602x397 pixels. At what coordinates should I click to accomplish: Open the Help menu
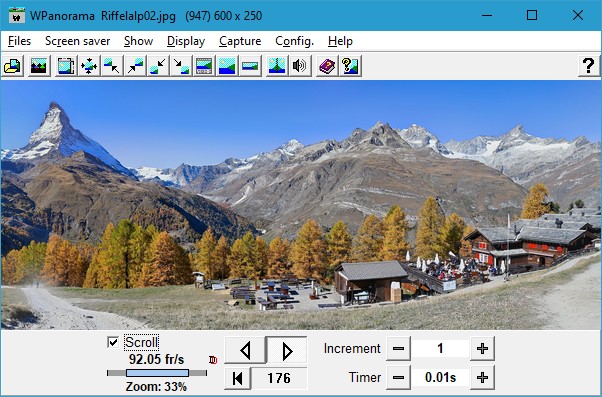[340, 41]
